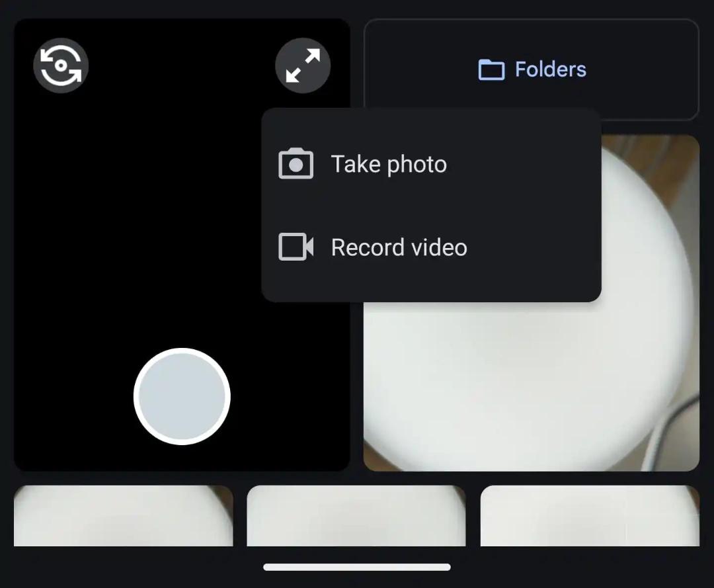Click the word "video" in Record video
714x588 pixels.
pos(439,248)
